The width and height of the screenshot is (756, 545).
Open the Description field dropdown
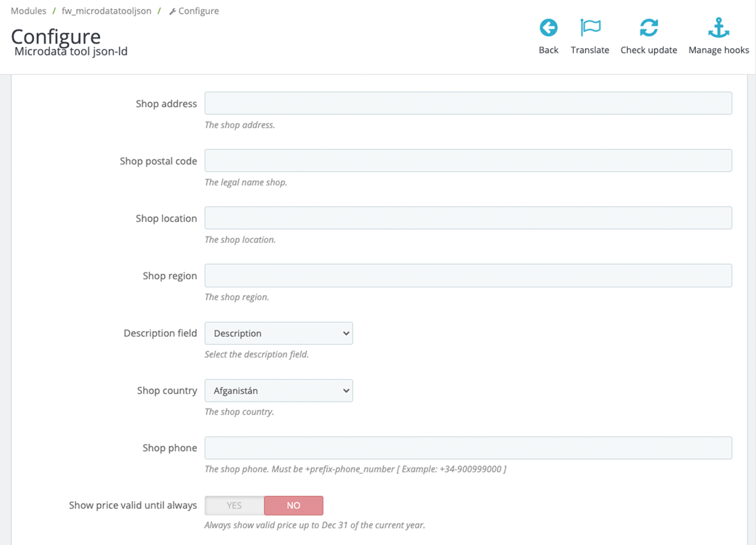(x=279, y=333)
